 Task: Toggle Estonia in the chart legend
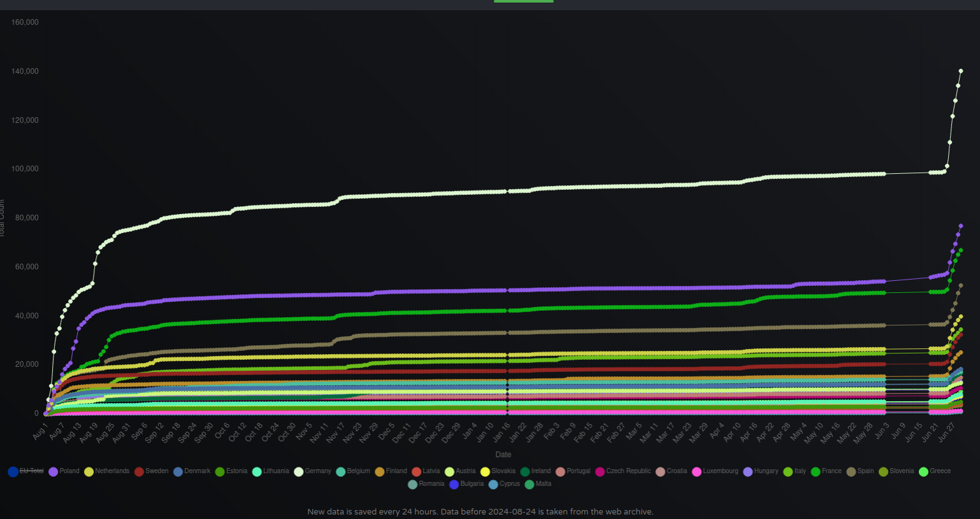click(x=231, y=471)
